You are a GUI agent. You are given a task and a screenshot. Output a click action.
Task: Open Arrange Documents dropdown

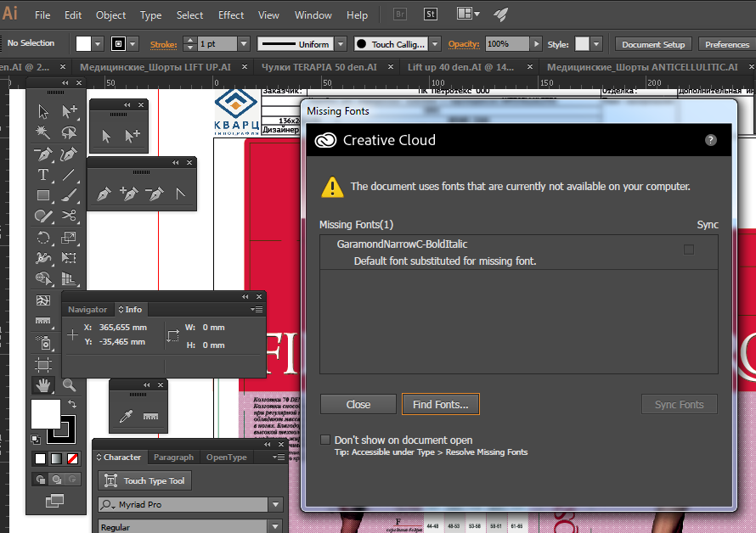point(468,14)
